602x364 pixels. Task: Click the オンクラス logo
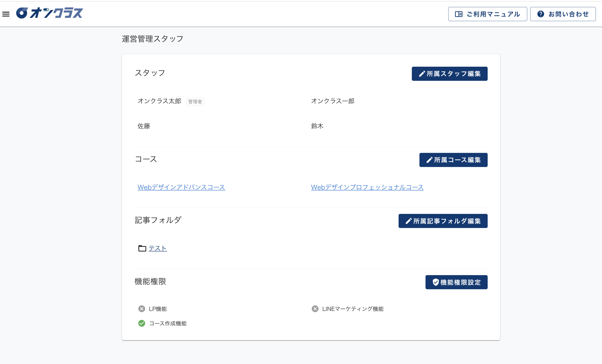point(50,13)
